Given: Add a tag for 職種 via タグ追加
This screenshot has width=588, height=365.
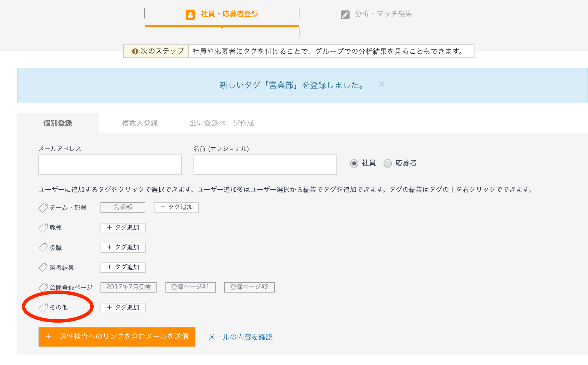Looking at the screenshot, I should [x=123, y=227].
